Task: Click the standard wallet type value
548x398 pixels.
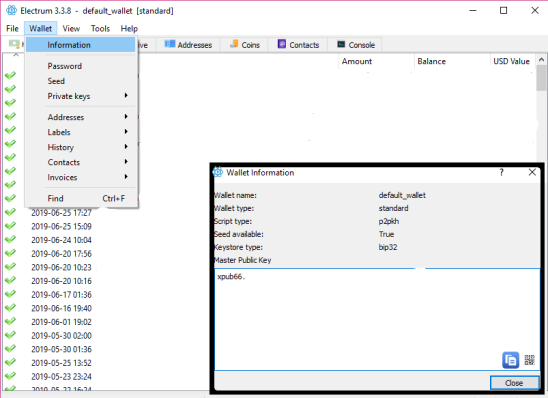Action: [x=394, y=208]
